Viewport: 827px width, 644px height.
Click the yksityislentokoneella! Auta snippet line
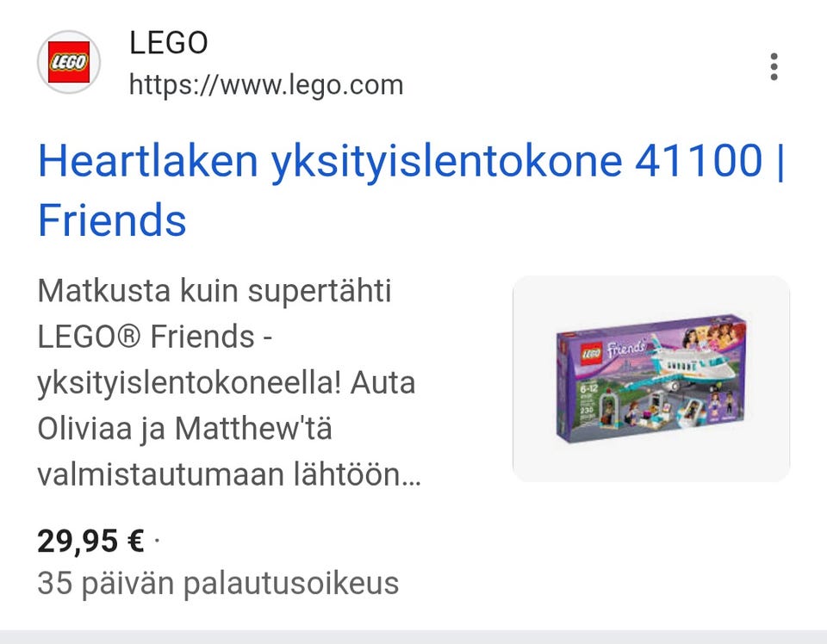point(227,383)
